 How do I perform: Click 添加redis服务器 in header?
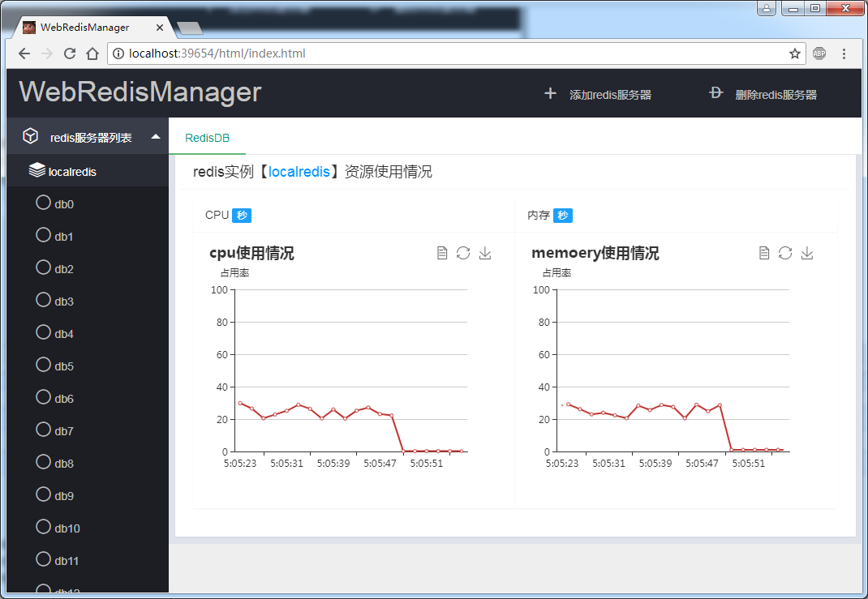click(610, 95)
